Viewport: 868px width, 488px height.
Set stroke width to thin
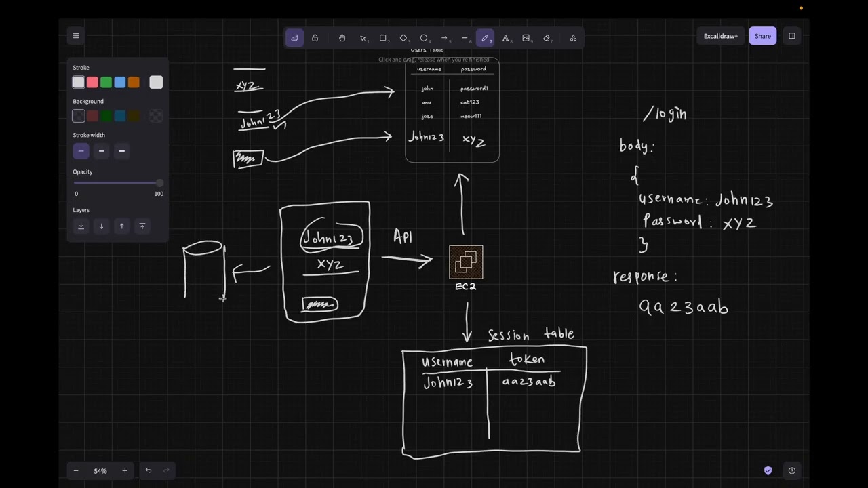pyautogui.click(x=81, y=150)
